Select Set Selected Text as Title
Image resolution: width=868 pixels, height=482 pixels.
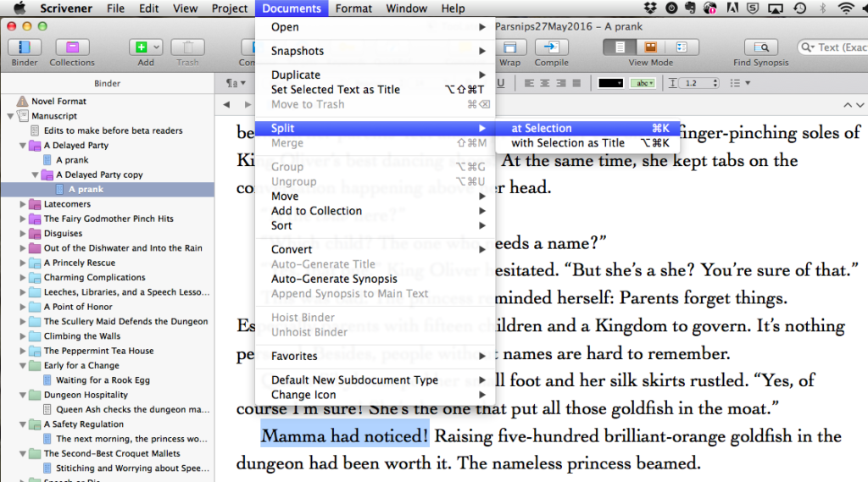point(376,90)
